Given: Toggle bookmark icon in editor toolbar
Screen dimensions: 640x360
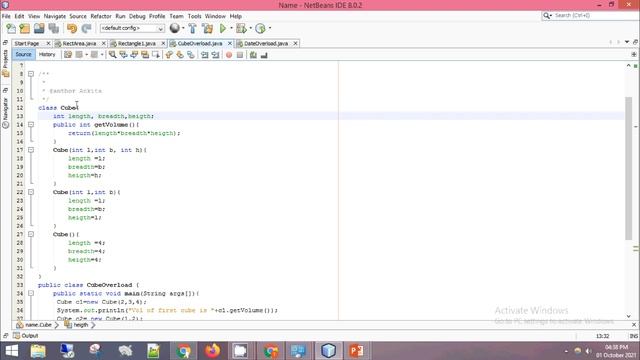Looking at the screenshot, I should pyautogui.click(x=191, y=55).
